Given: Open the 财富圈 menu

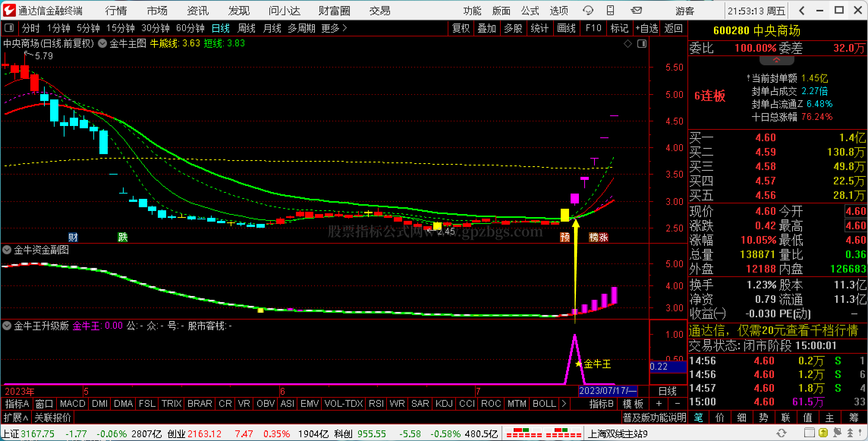Looking at the screenshot, I should pyautogui.click(x=334, y=11).
